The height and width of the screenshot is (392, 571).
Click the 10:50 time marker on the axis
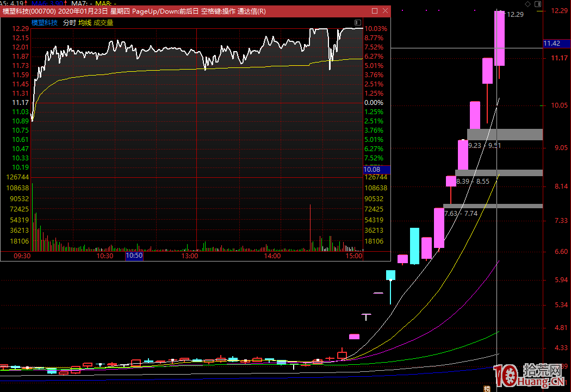click(134, 256)
